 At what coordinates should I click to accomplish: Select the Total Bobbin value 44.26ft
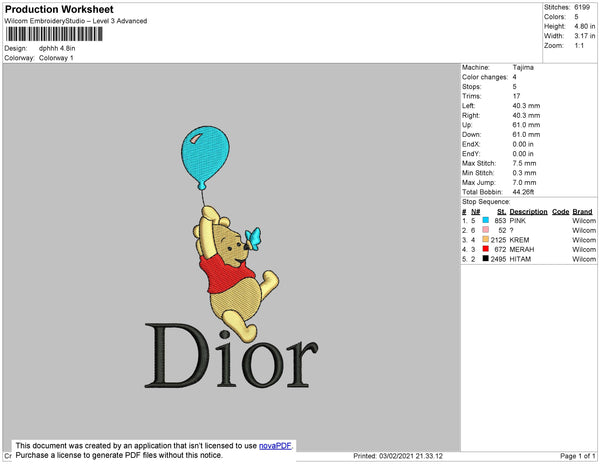pyautogui.click(x=523, y=192)
